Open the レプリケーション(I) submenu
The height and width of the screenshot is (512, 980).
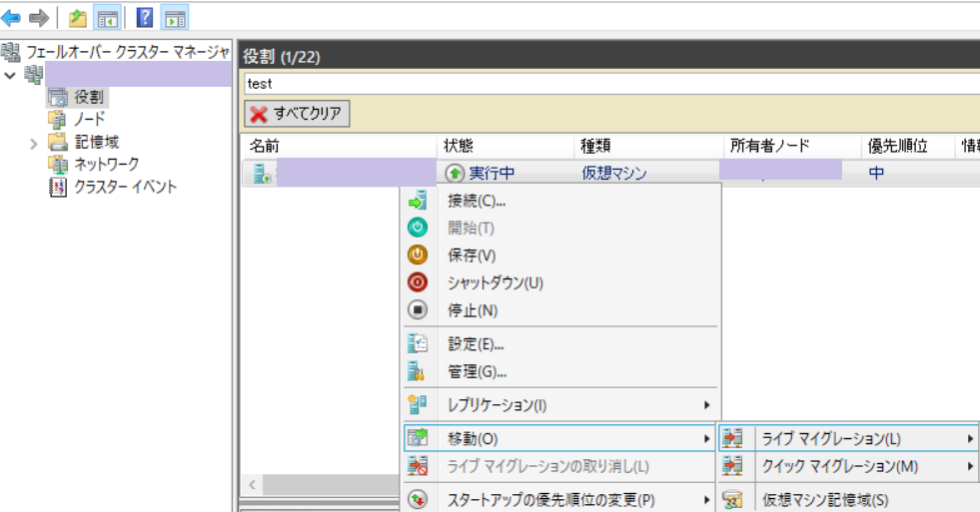pos(562,405)
